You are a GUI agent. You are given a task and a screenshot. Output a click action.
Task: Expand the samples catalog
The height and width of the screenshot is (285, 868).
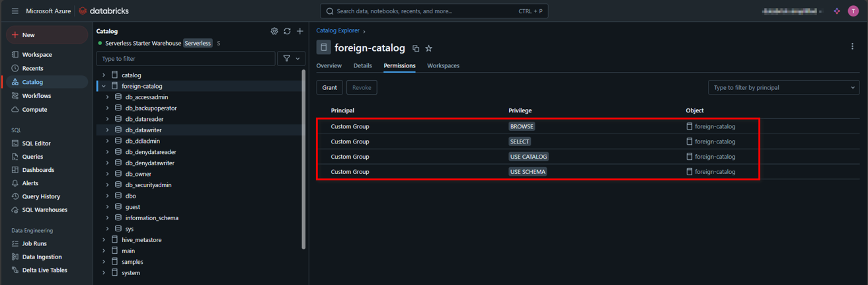(104, 262)
